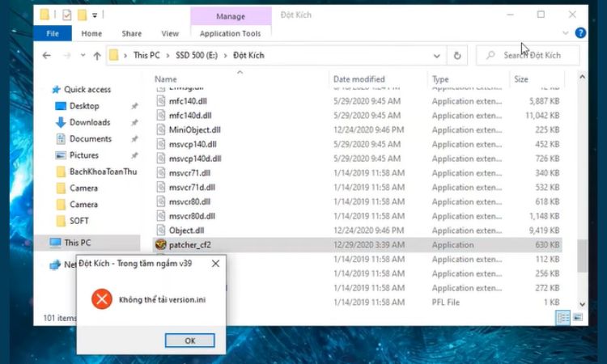Click the Properties quick access toolbar icon
This screenshot has width=607, height=364.
66,15
